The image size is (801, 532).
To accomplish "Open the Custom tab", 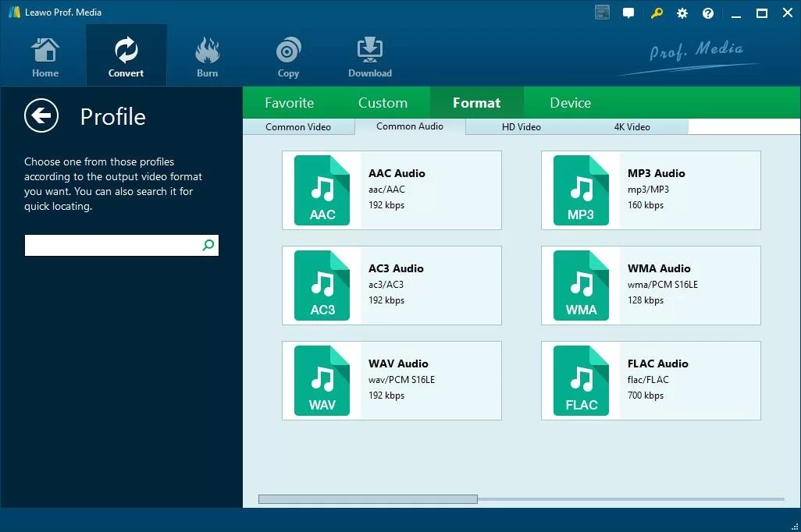I will 383,102.
